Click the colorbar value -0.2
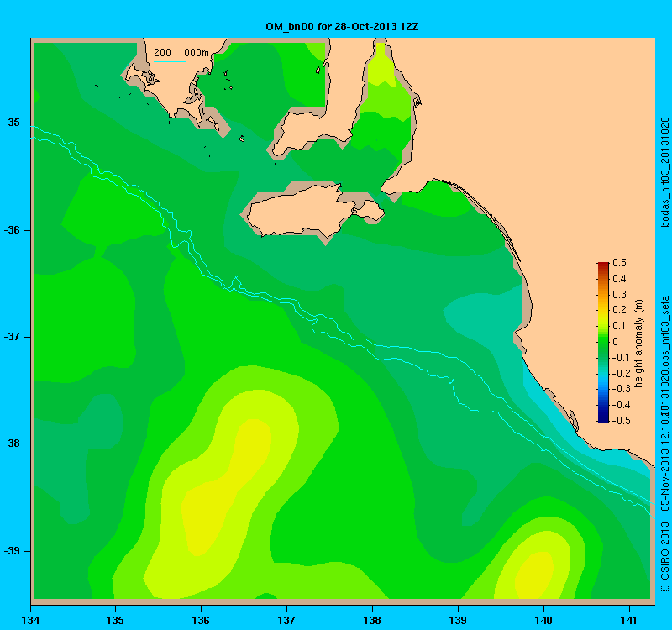Image resolution: width=672 pixels, height=630 pixels. [x=621, y=373]
